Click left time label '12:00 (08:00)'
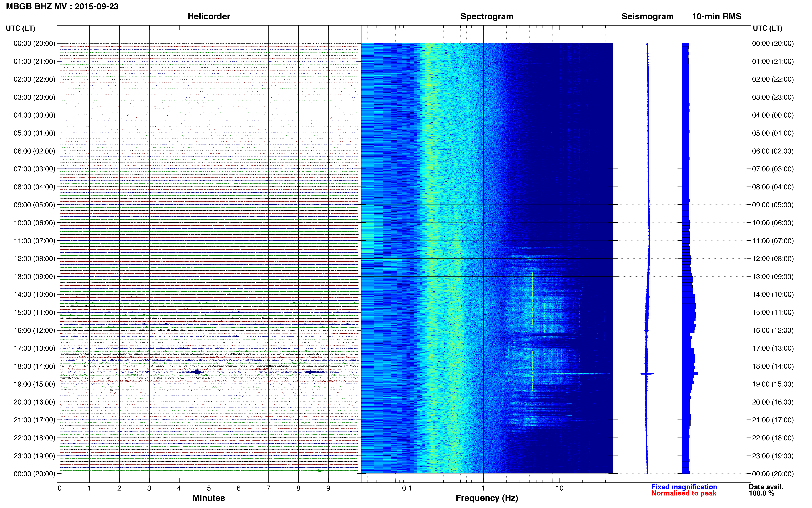This screenshot has width=812, height=508. [34, 259]
